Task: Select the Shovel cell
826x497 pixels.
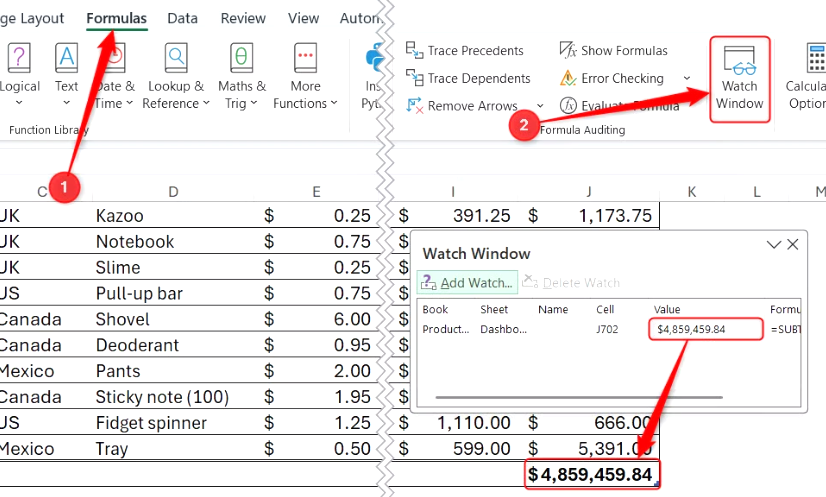Action: tap(173, 319)
